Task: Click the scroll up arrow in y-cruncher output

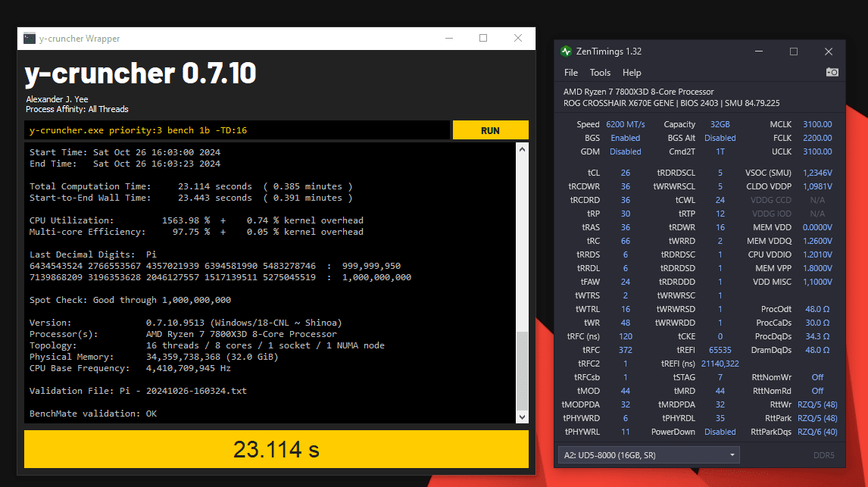Action: click(x=522, y=149)
